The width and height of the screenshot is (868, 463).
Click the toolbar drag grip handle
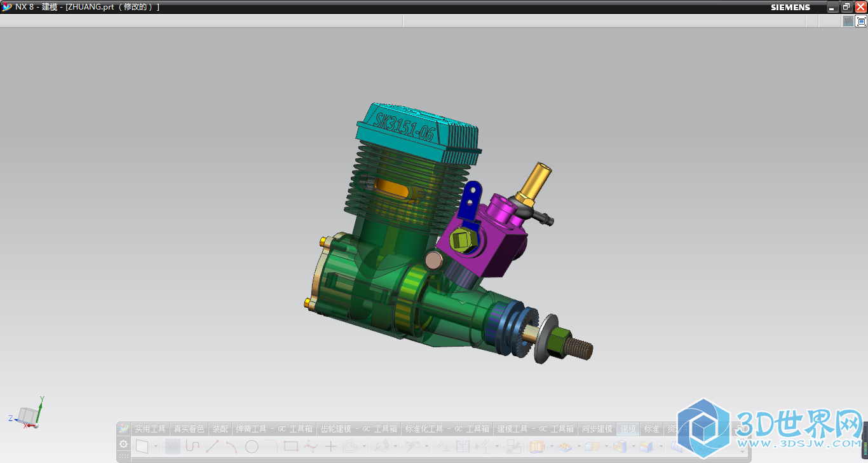(123, 456)
